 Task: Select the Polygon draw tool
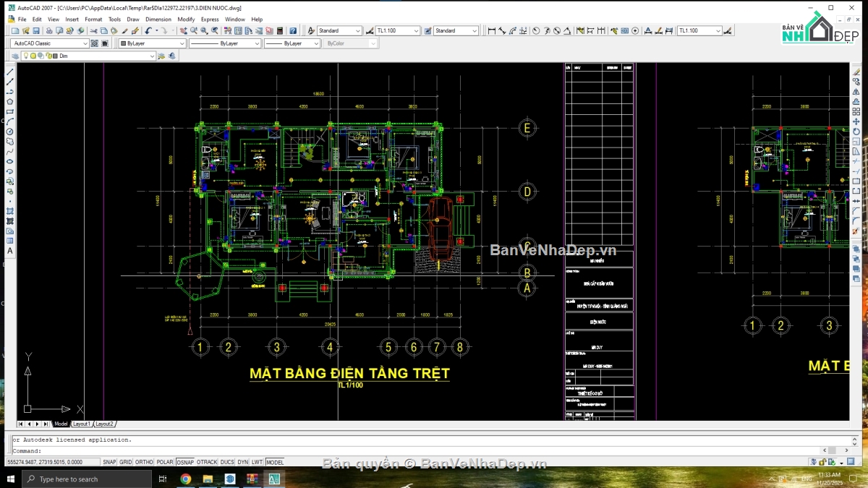10,102
